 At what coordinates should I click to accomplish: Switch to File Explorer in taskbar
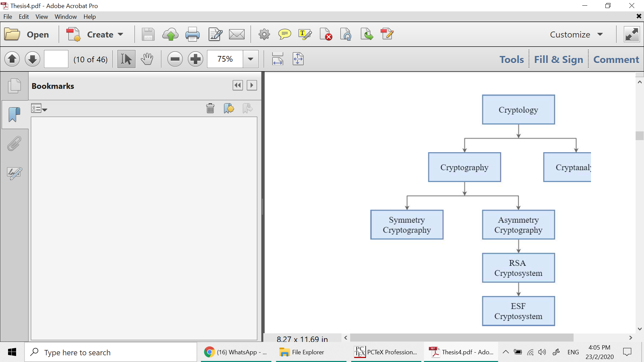311,352
